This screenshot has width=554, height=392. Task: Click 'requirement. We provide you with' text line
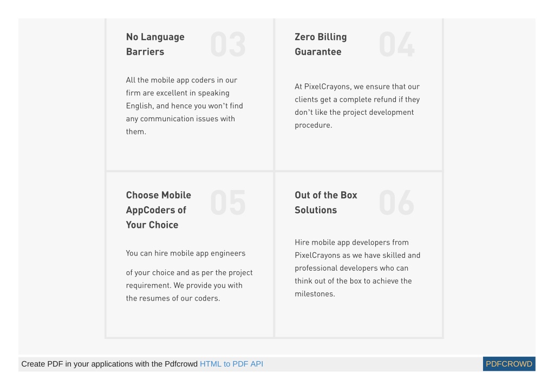click(x=184, y=285)
